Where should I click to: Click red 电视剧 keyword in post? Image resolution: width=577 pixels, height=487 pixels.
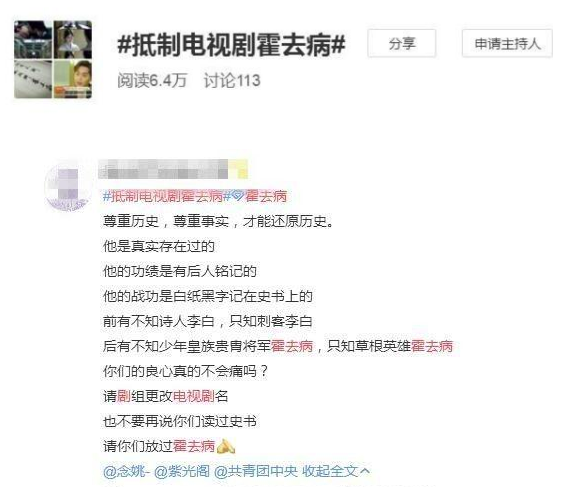point(194,396)
